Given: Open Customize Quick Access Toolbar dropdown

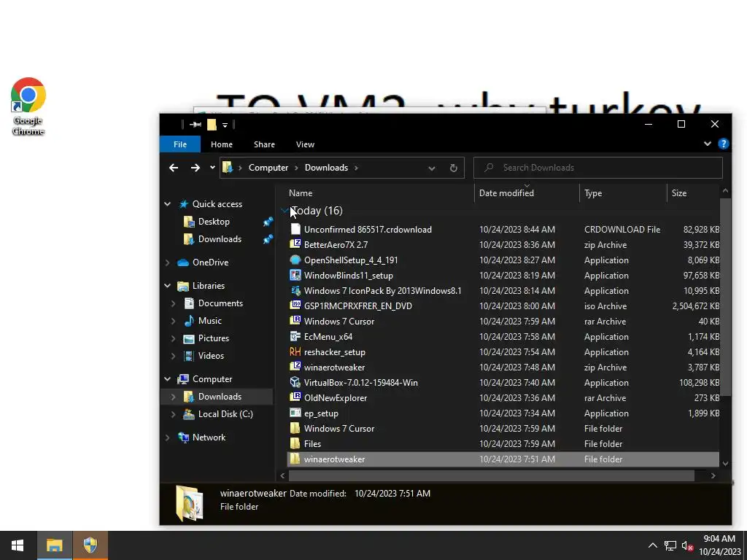Looking at the screenshot, I should (x=225, y=125).
